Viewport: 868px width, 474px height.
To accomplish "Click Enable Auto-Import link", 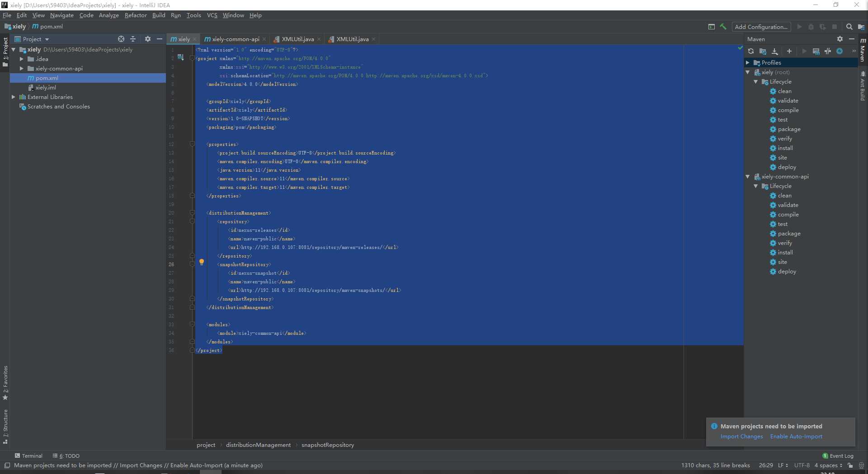I will [x=796, y=436].
